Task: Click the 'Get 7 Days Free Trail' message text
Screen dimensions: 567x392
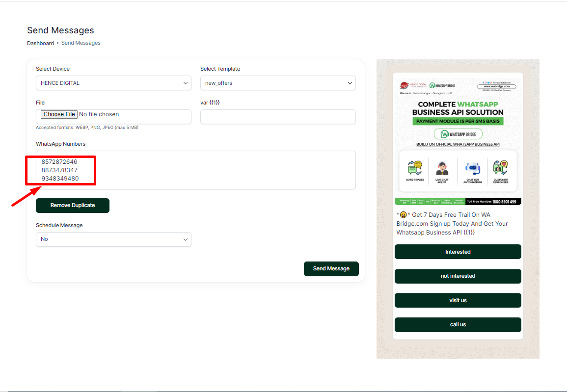Action: click(452, 224)
